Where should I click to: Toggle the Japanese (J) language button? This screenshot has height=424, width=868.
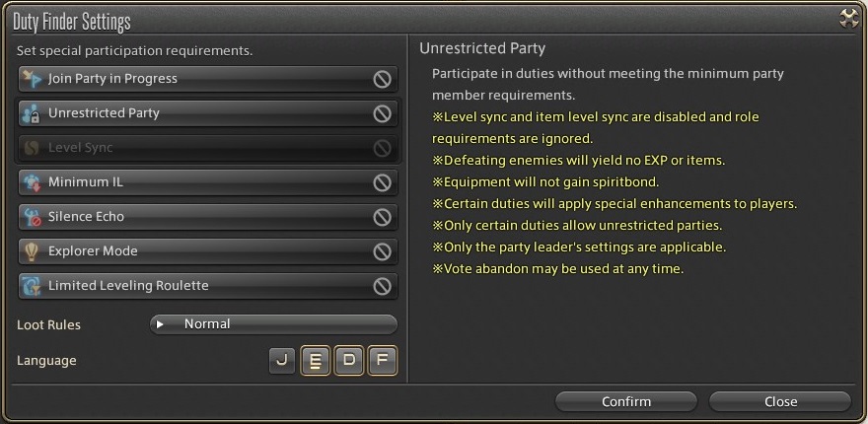pos(282,361)
